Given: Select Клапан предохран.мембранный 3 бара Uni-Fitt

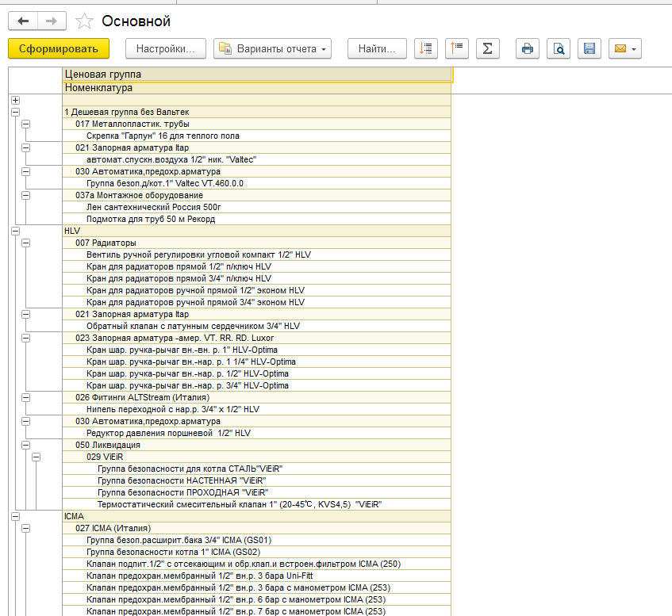Looking at the screenshot, I should tap(257, 576).
